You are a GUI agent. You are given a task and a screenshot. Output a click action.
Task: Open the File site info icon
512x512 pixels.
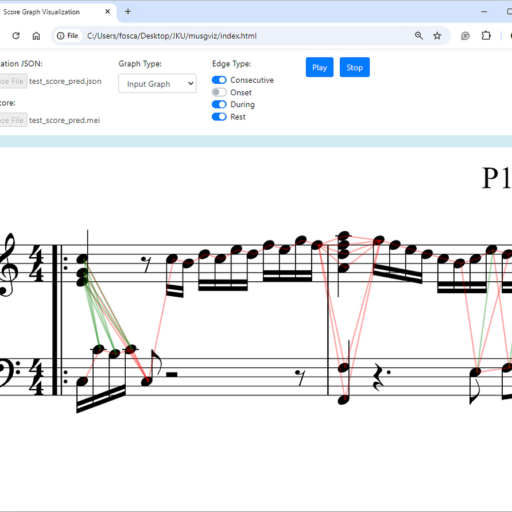[67, 36]
